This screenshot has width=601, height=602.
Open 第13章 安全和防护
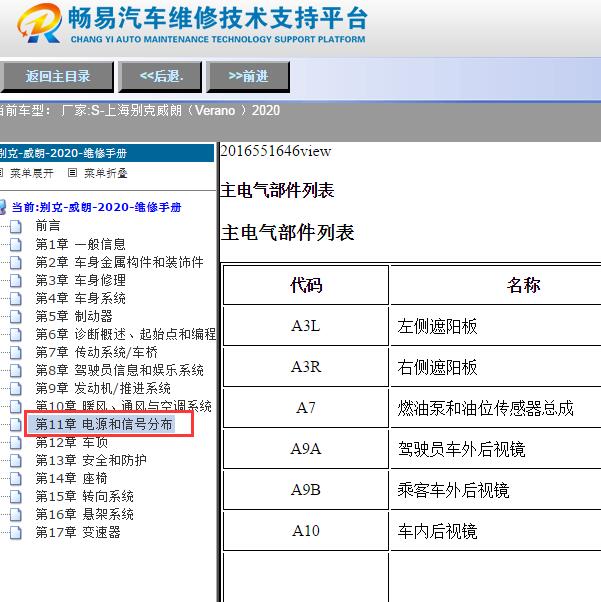coord(91,460)
